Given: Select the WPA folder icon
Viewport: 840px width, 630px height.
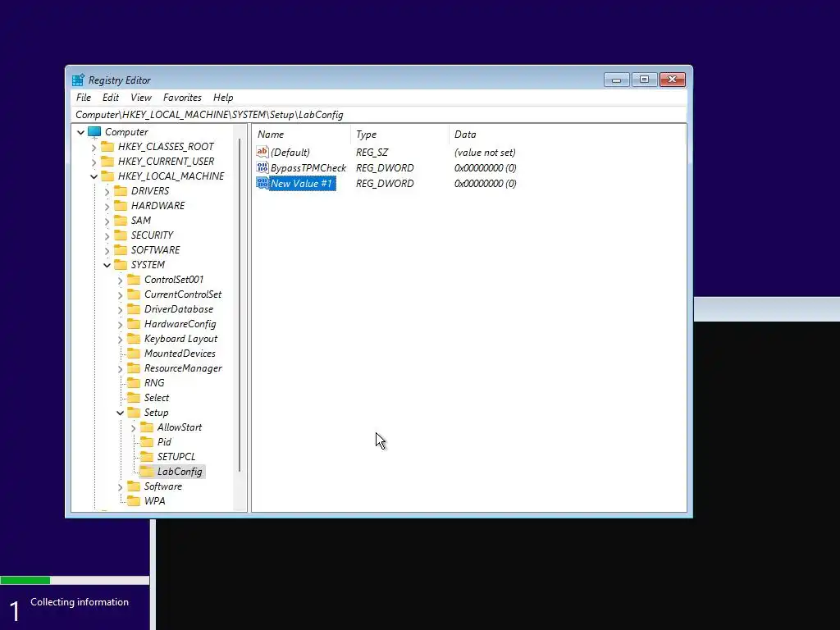Looking at the screenshot, I should pyautogui.click(x=134, y=501).
